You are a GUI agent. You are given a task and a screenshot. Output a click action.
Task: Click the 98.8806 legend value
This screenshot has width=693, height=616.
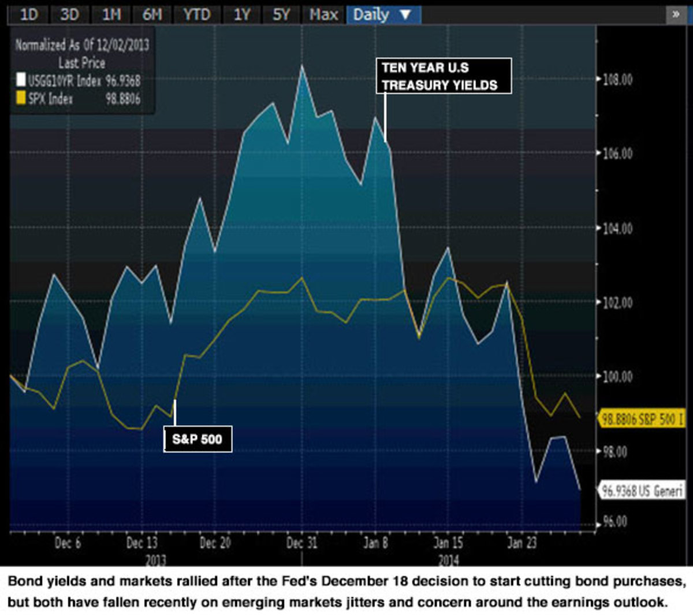tap(122, 98)
